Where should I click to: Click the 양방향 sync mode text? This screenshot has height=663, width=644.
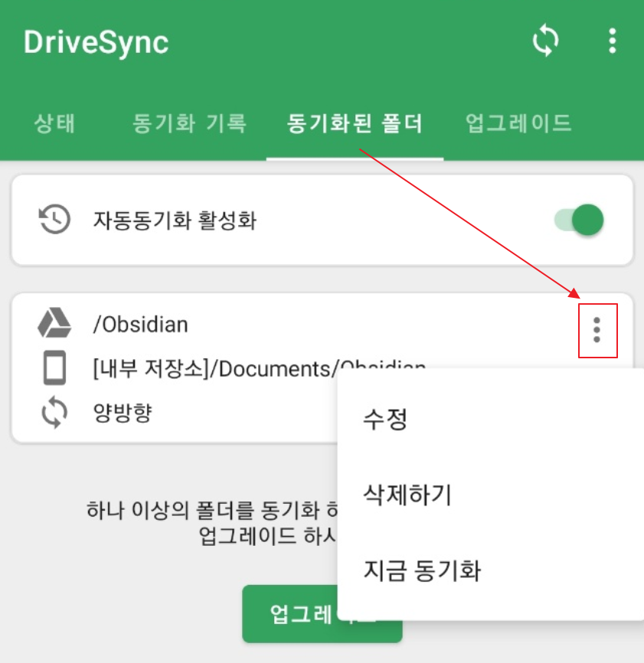click(x=123, y=413)
